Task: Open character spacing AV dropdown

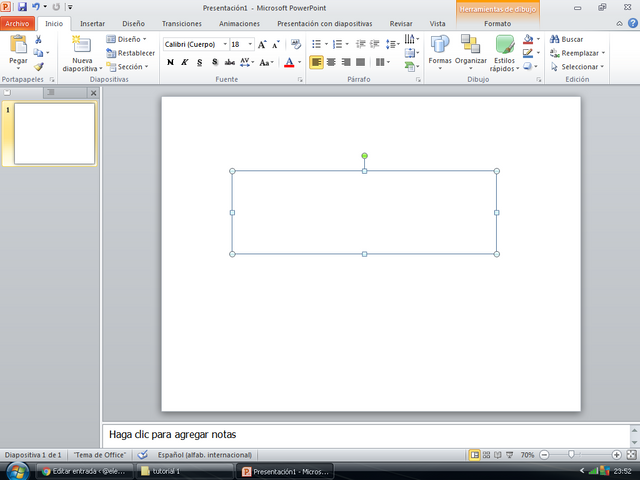Action: tap(247, 62)
